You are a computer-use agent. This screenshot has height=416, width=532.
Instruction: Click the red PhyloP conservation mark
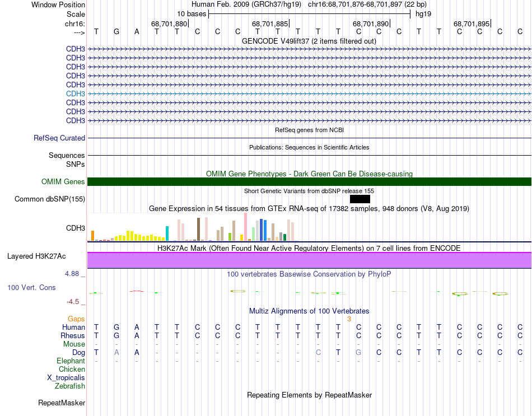137,291
